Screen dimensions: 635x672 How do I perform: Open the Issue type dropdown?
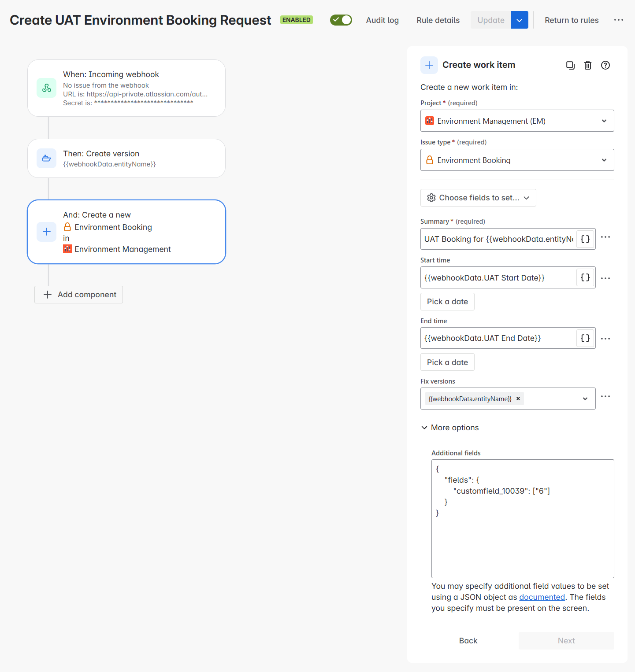tap(517, 160)
